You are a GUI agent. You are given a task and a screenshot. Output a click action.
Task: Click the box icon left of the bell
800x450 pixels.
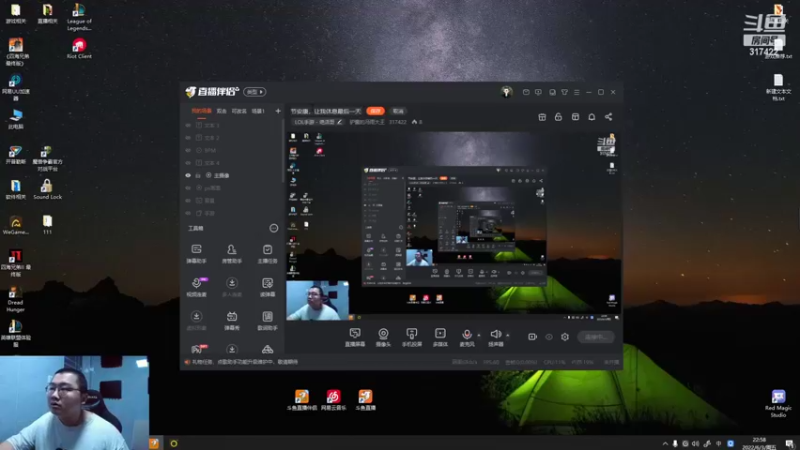coord(575,117)
